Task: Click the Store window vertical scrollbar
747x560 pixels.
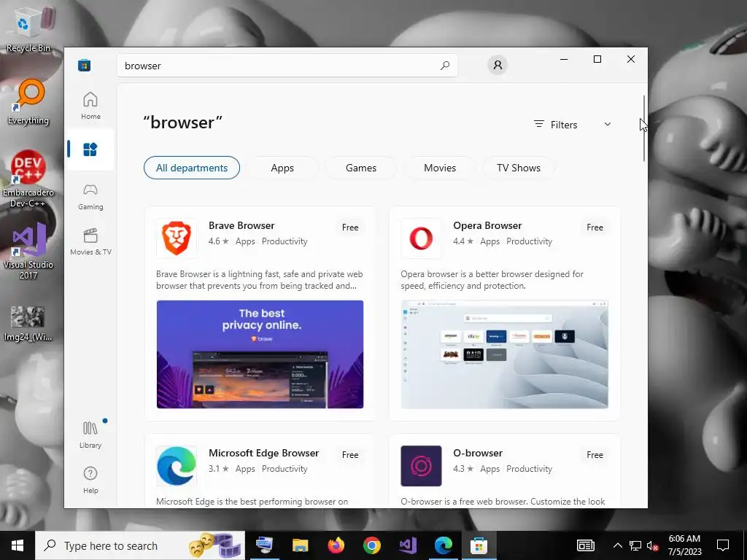Action: (643, 128)
